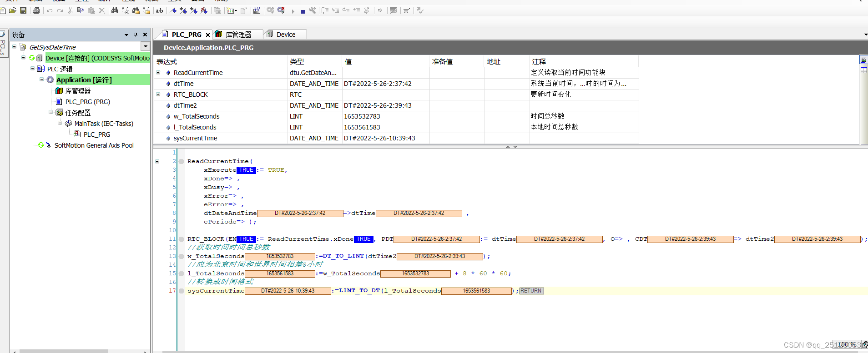The height and width of the screenshot is (353, 868).
Task: Open a project with the folder icon
Action: (13, 10)
